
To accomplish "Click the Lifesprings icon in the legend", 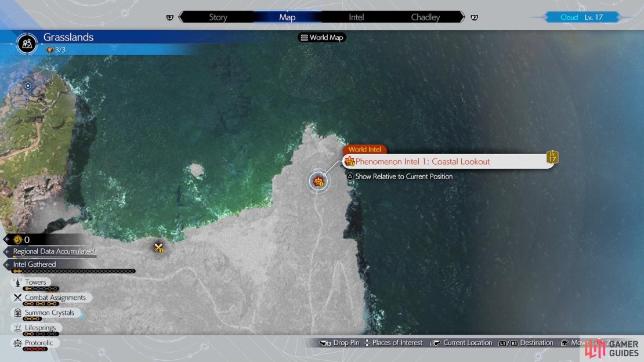I will tap(17, 328).
